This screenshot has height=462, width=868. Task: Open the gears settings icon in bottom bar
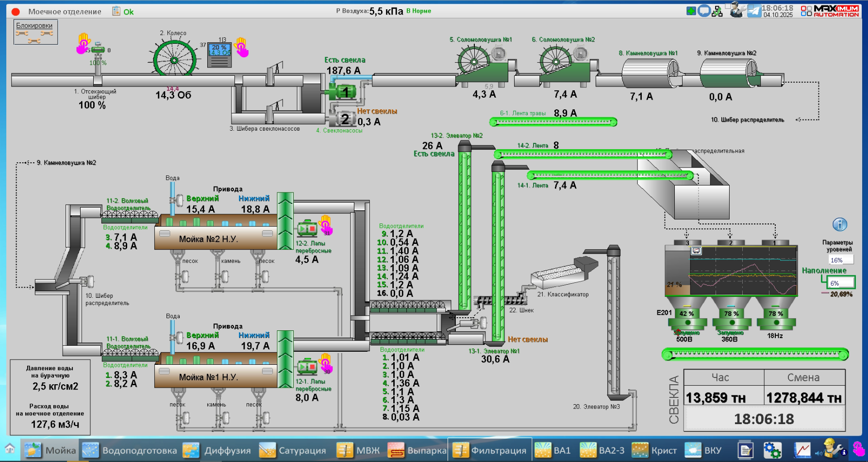[772, 450]
